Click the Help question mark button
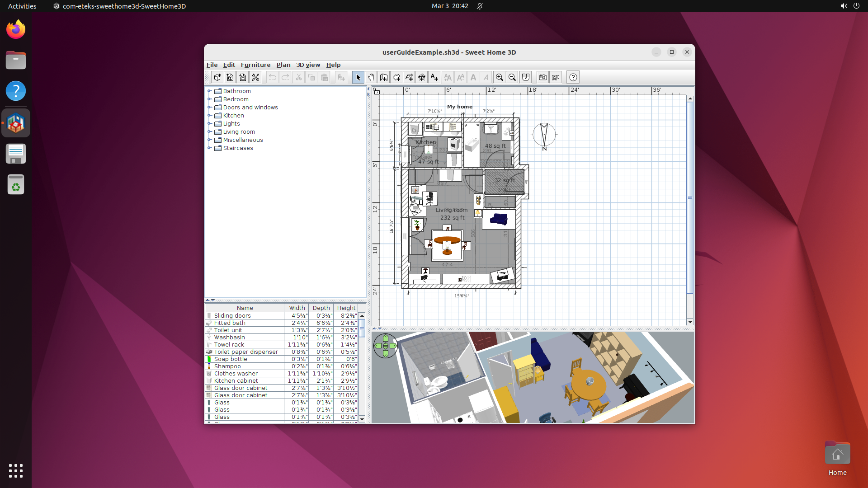This screenshot has width=868, height=488. (x=573, y=77)
